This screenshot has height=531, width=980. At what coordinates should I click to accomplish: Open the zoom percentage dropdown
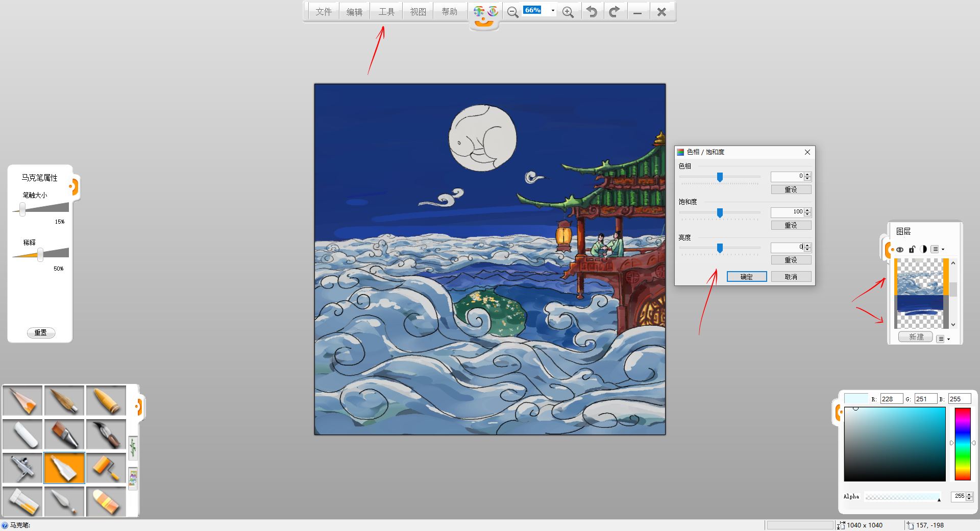click(x=553, y=11)
